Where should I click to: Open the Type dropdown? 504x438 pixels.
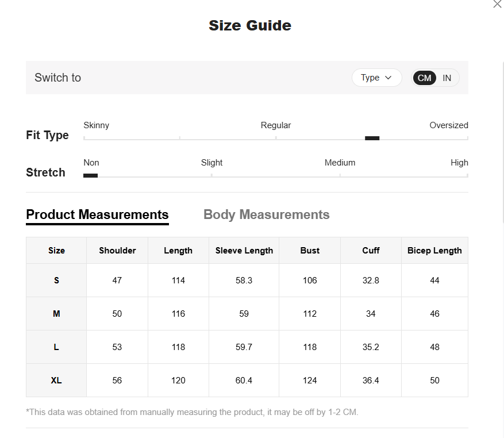[x=376, y=78]
